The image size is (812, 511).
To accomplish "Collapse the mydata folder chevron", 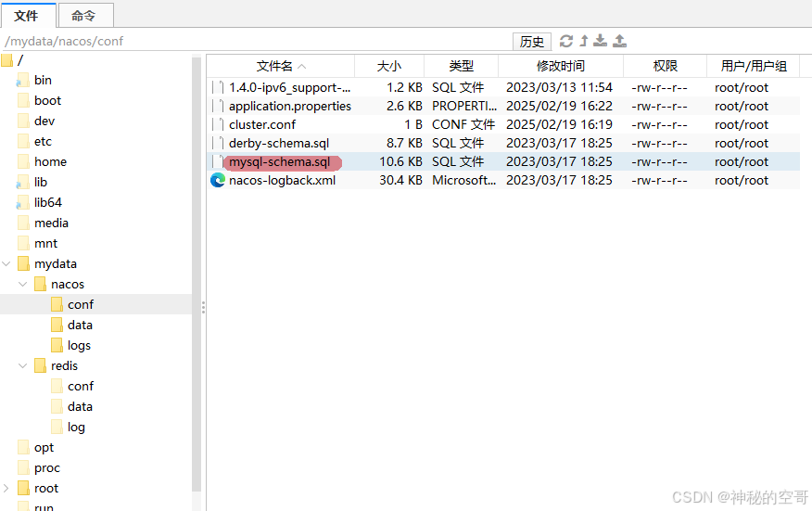I will tap(6, 263).
